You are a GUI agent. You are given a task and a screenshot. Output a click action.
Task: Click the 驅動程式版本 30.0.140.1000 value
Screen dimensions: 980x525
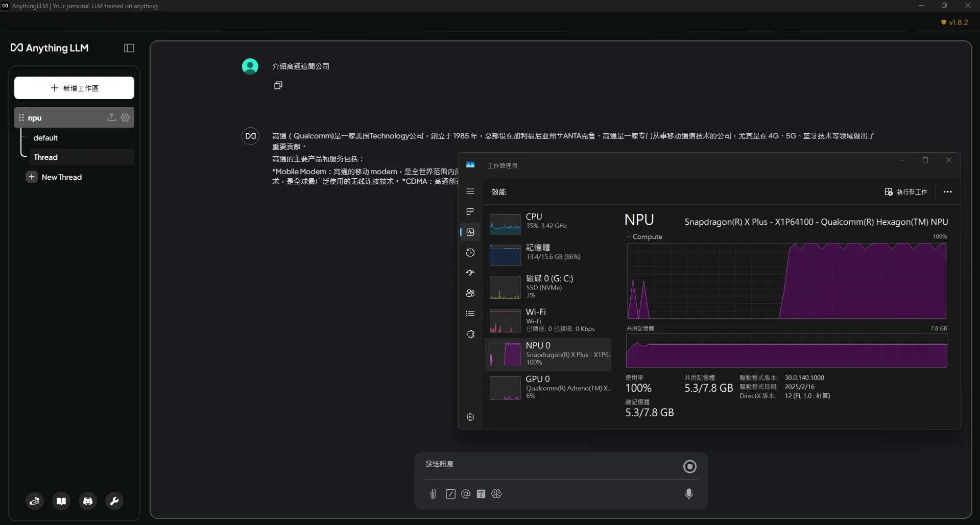pyautogui.click(x=804, y=378)
